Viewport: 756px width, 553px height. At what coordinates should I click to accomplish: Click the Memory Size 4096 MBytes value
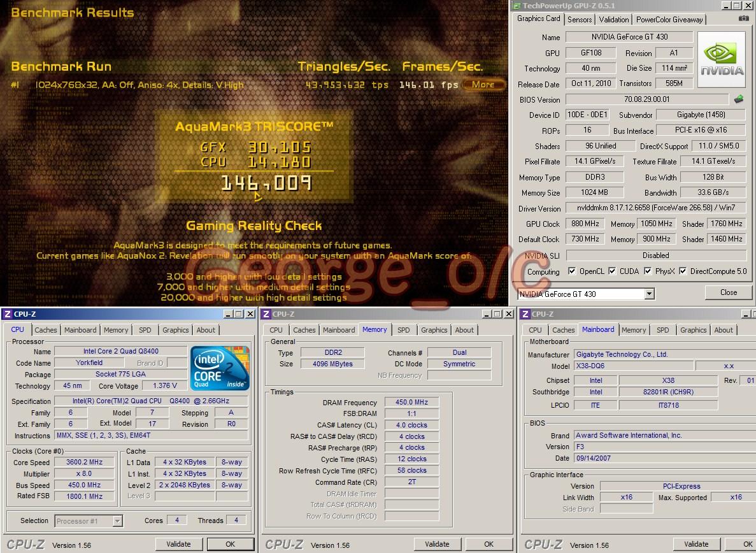(x=332, y=364)
